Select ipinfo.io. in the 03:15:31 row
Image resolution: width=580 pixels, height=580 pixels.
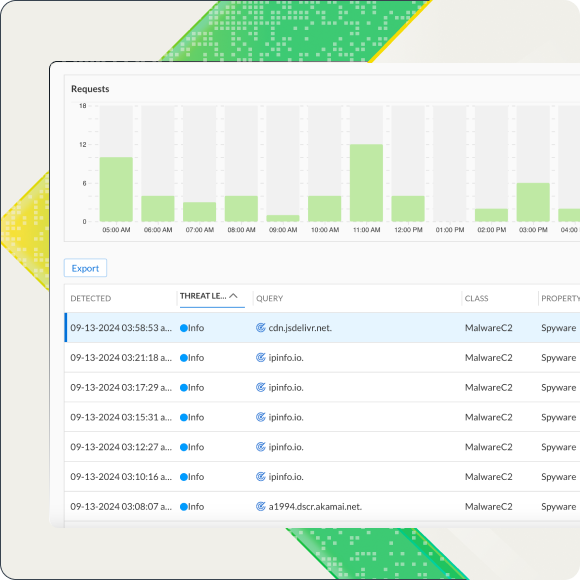point(286,417)
